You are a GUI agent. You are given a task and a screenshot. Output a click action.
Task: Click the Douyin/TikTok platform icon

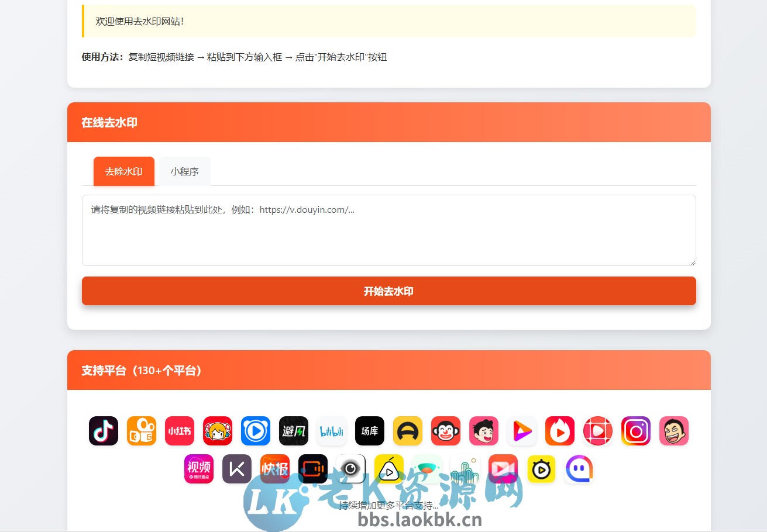(104, 431)
